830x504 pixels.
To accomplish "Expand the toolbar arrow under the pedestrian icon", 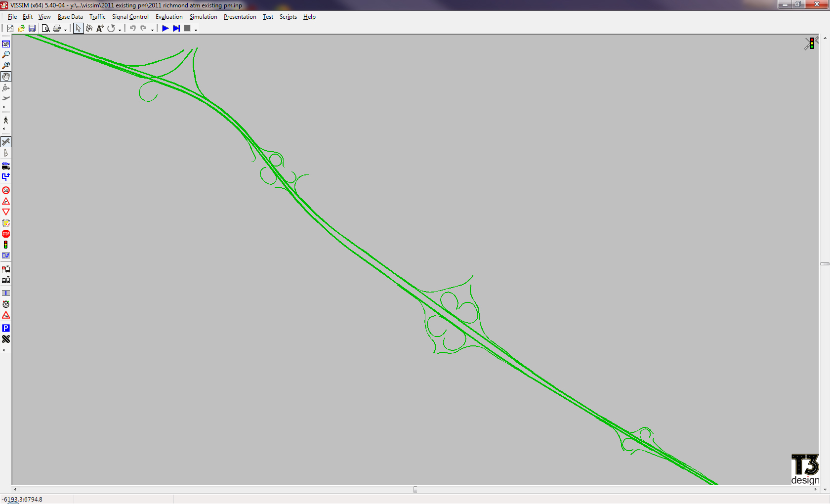I will click(4, 129).
